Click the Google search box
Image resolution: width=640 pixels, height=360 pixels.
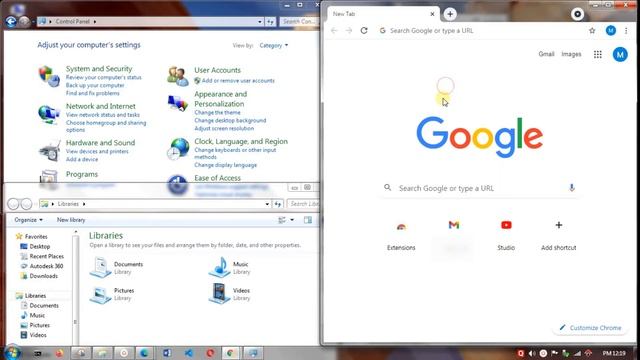tap(479, 188)
